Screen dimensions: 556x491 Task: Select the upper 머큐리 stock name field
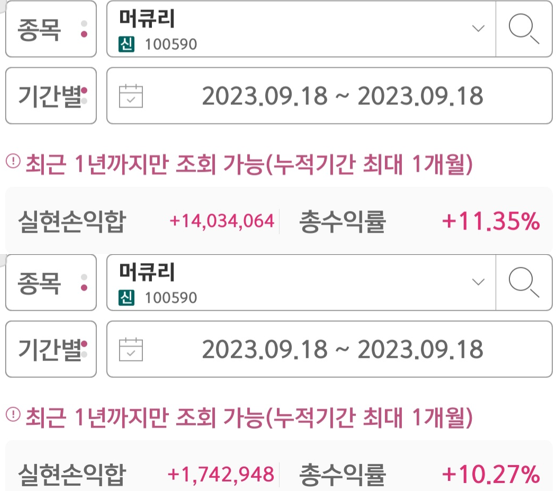(x=301, y=29)
